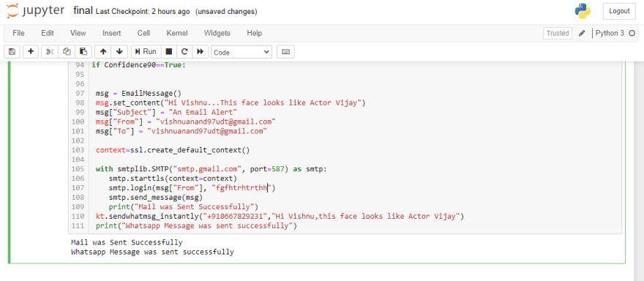This screenshot has height=281, width=644.
Task: Open the cell type Code dropdown
Action: tap(241, 52)
